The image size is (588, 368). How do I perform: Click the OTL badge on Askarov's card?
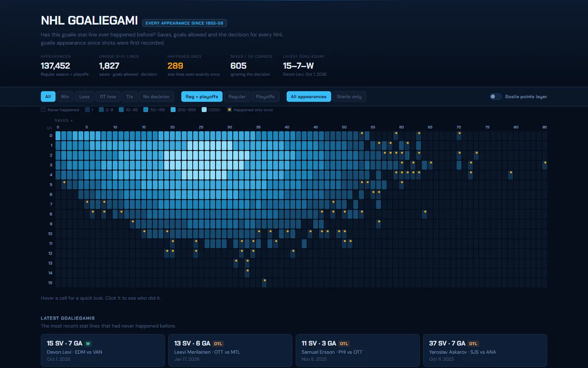(472, 343)
